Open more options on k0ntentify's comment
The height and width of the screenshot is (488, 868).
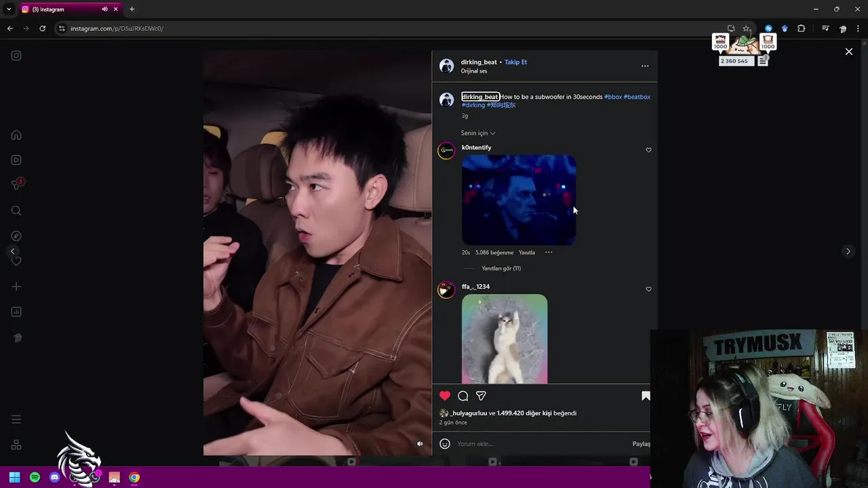point(549,253)
